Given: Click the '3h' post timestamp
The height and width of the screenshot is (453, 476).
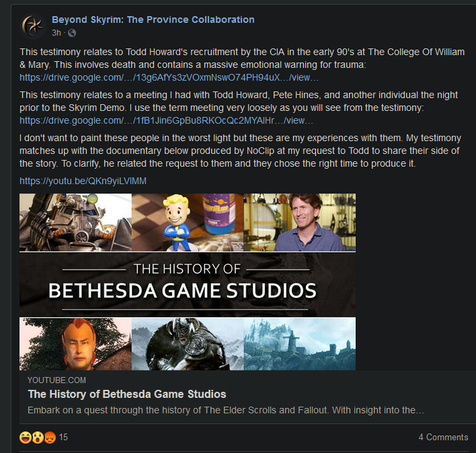Looking at the screenshot, I should pyautogui.click(x=56, y=33).
